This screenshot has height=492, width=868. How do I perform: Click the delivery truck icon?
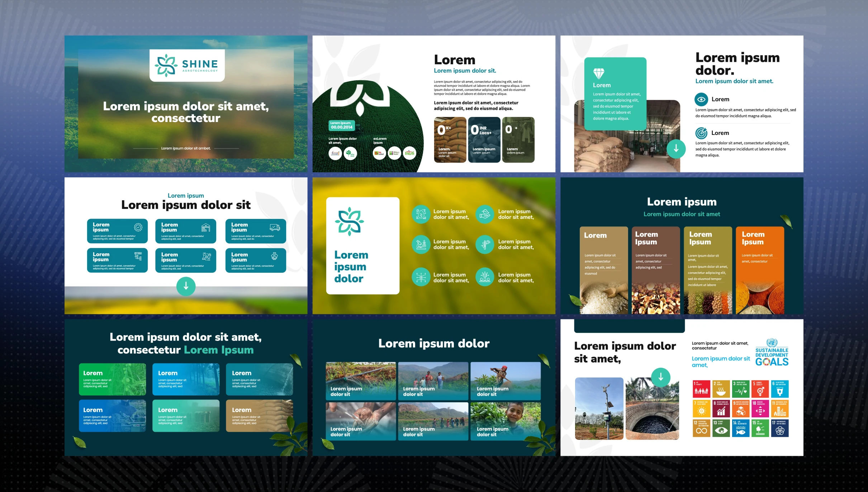[275, 227]
